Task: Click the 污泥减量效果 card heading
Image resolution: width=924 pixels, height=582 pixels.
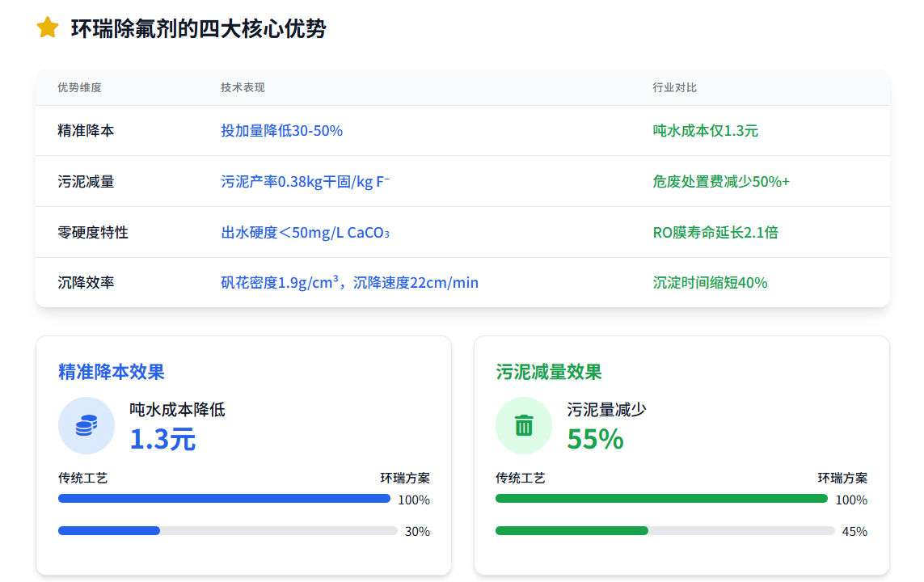Action: 549,372
